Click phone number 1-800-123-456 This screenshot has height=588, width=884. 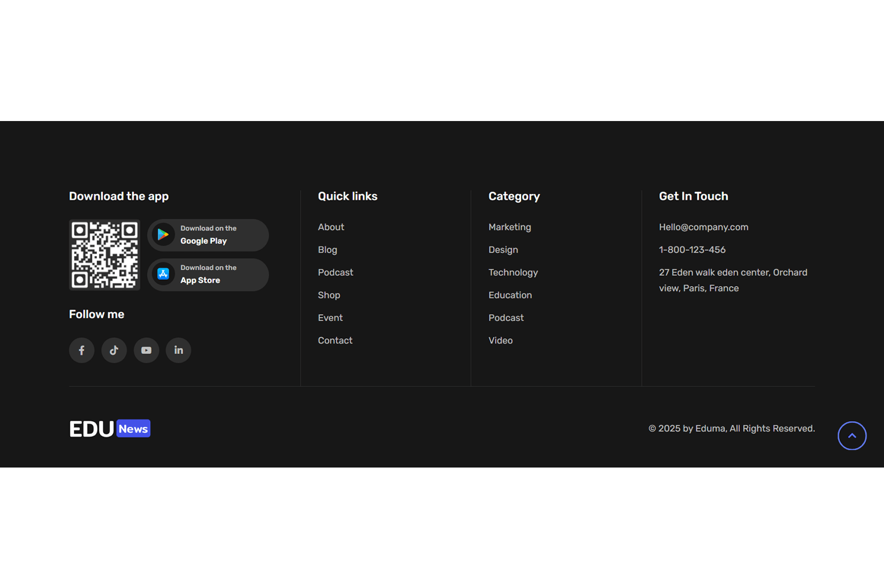coord(692,250)
